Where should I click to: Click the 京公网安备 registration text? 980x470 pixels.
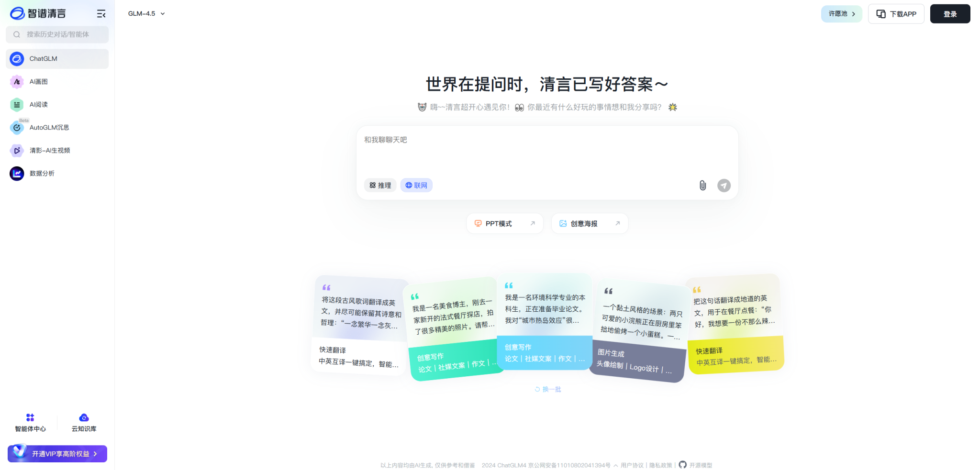(x=569, y=465)
